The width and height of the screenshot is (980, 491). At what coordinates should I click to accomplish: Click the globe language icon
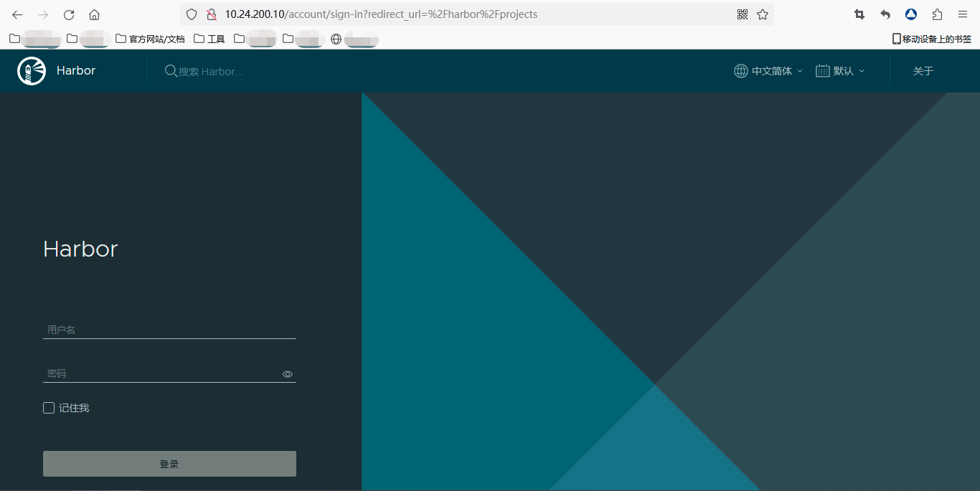[741, 71]
